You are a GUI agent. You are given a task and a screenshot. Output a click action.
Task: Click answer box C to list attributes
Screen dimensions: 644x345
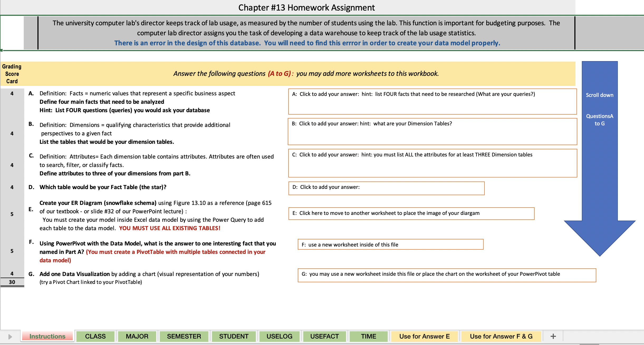tap(432, 163)
